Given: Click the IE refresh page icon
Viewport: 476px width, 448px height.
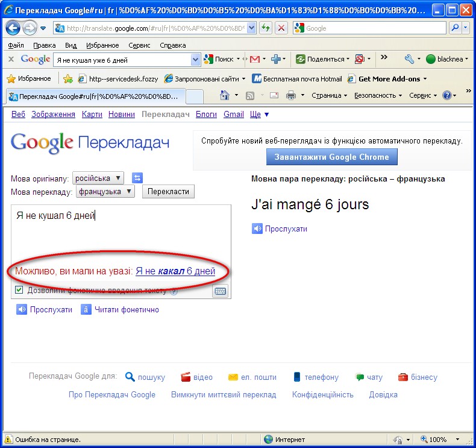Looking at the screenshot, I should [267, 28].
